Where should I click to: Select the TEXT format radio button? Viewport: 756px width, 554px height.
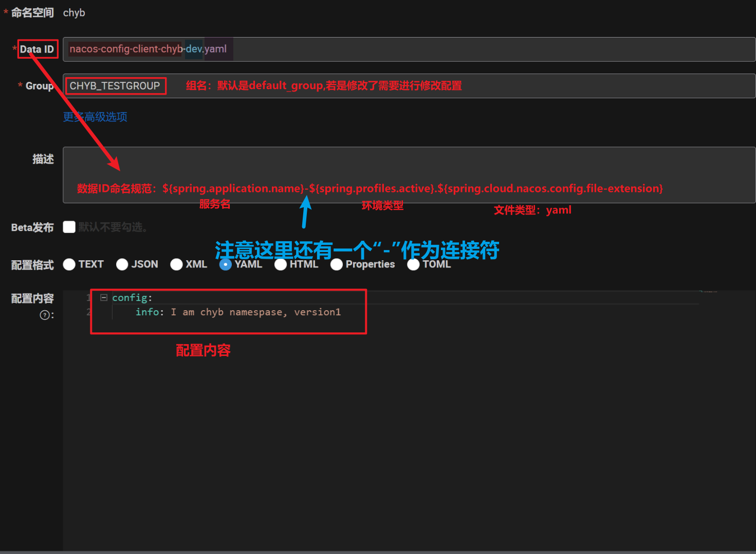pyautogui.click(x=69, y=264)
